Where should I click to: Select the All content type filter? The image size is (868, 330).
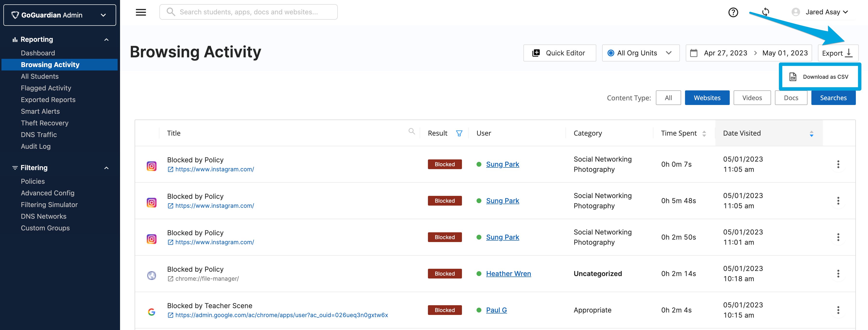pyautogui.click(x=668, y=98)
